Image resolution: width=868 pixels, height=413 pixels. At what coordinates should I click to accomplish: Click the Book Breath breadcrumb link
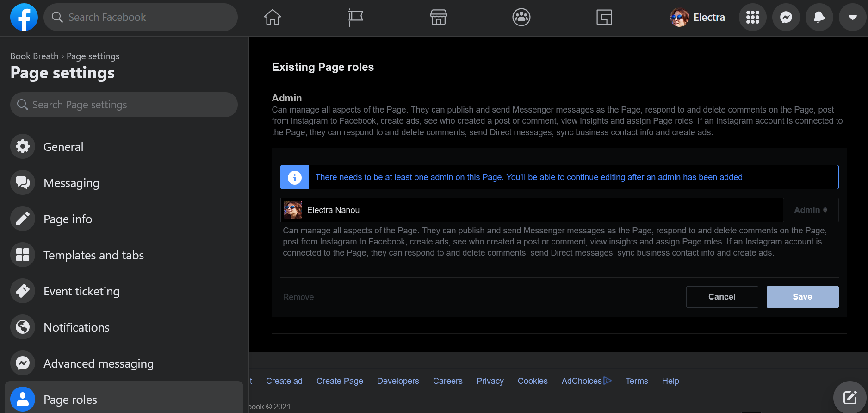34,56
